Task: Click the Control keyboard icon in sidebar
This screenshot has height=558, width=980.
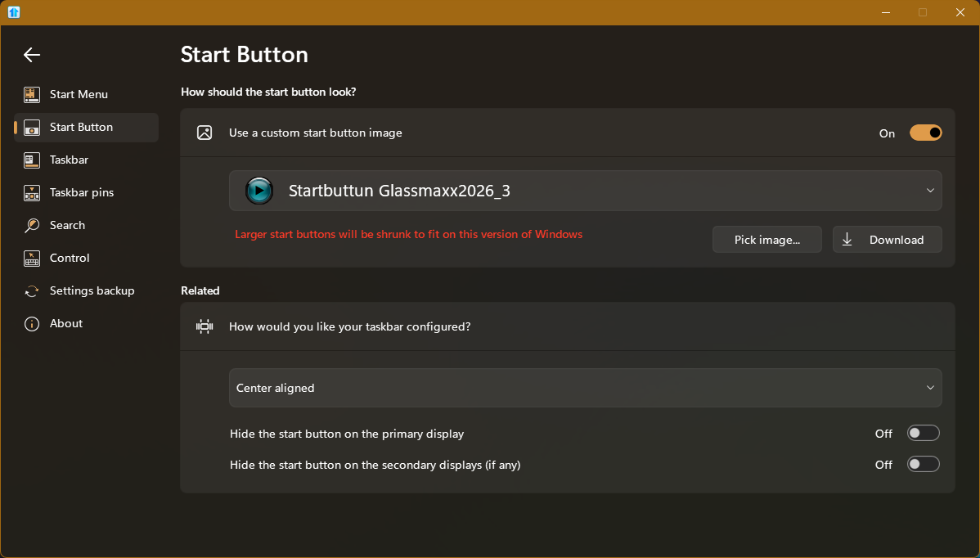Action: click(32, 258)
